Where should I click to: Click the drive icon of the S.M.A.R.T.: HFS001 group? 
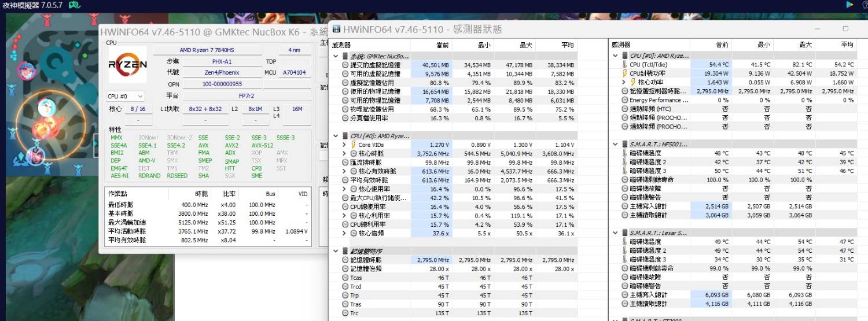(624, 144)
